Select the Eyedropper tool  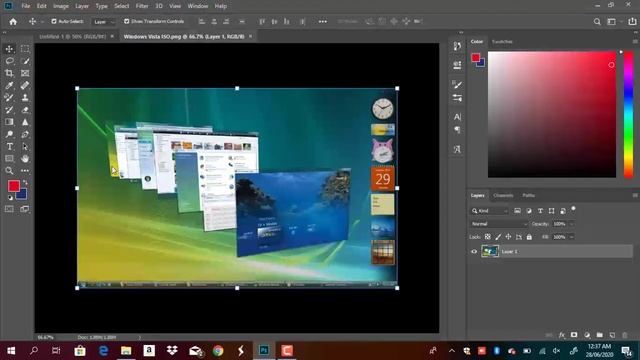point(9,85)
